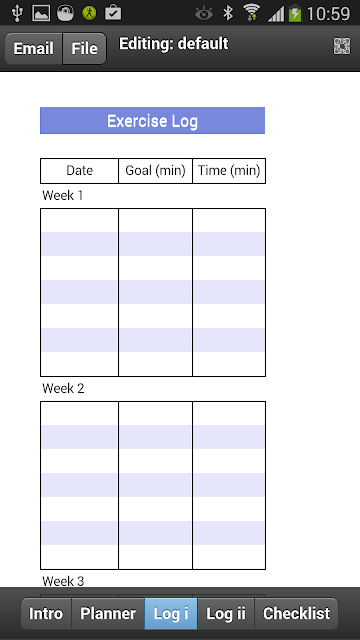
Task: Tap the Exercise Log title banner
Action: click(x=153, y=120)
